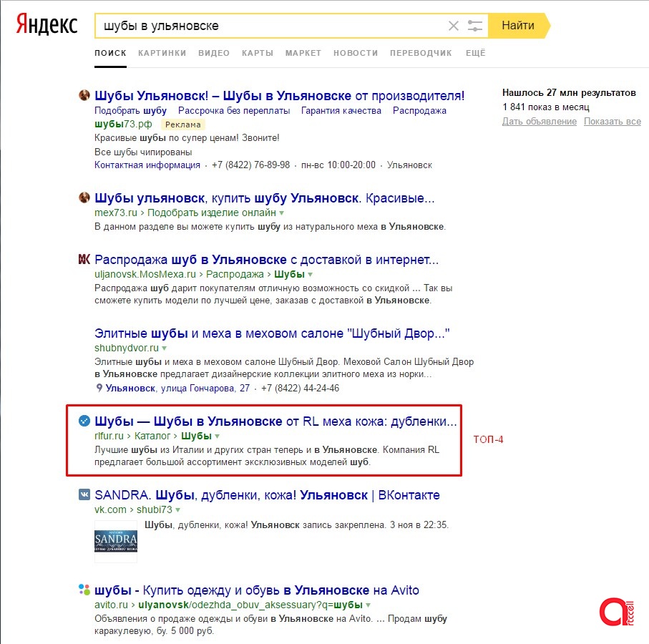Expand the mex73.ru result options arrow
This screenshot has height=644, width=649.
281,213
